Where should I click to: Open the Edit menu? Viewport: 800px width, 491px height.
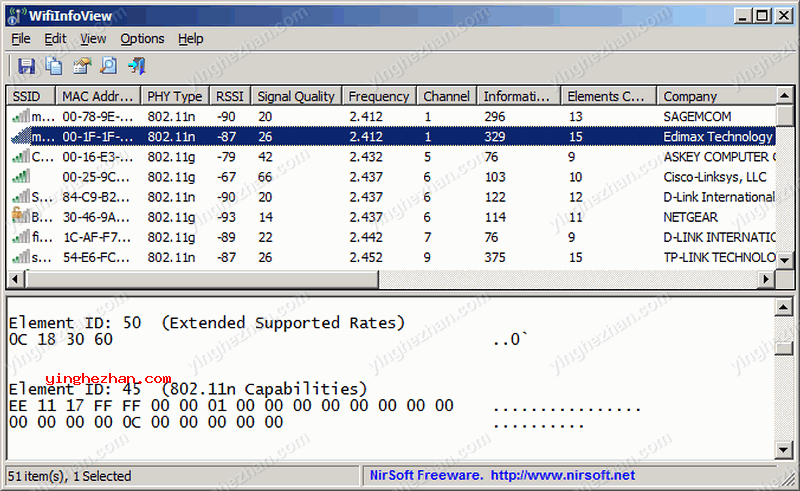[55, 39]
